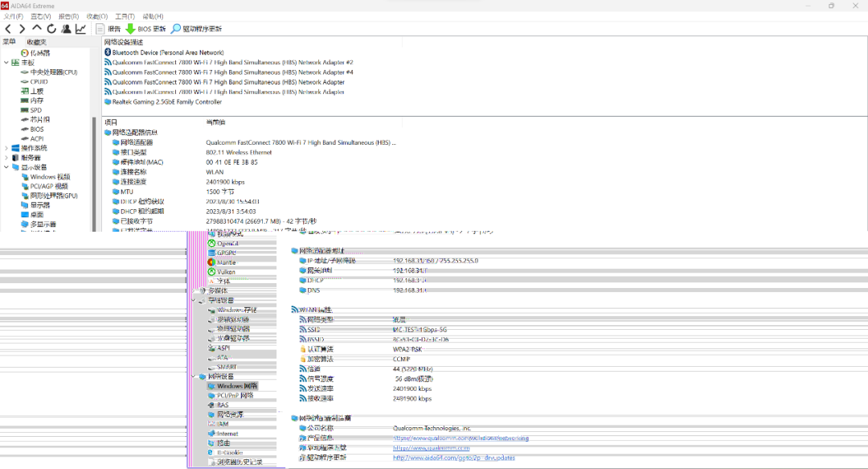
Task: Click the MAC address value 00-41-0E-FE-3B-85
Action: pyautogui.click(x=232, y=163)
